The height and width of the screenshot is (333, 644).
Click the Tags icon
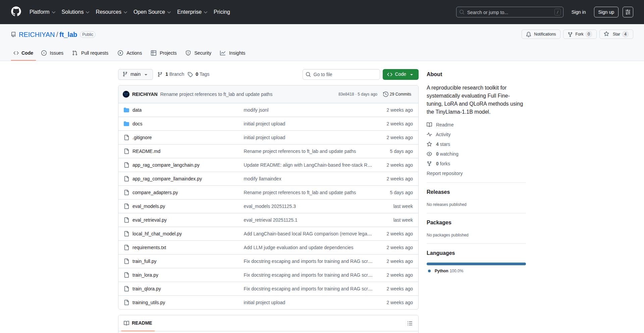[190, 74]
